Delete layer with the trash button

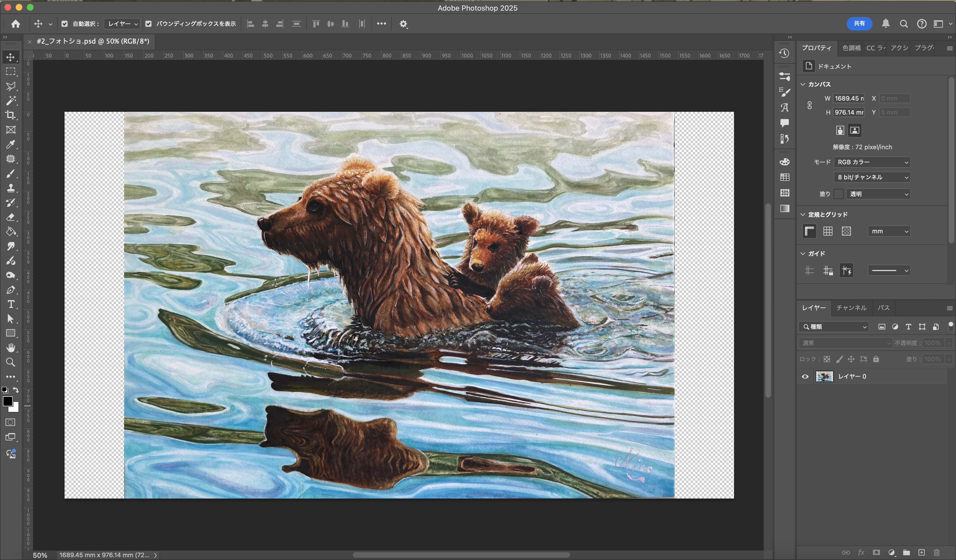click(937, 552)
